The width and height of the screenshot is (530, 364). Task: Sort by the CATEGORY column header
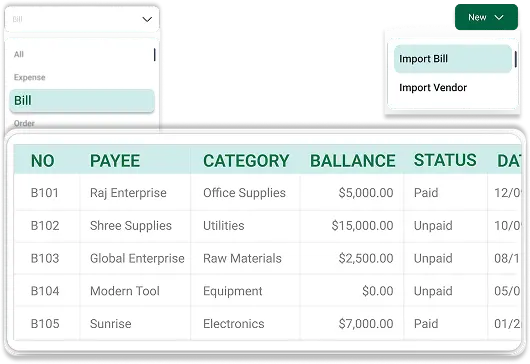point(246,161)
